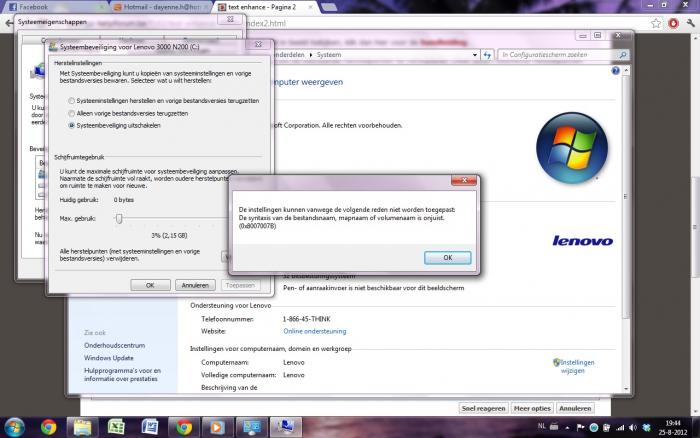Click the volume speaker tray icon
The image size is (700, 438).
(633, 427)
